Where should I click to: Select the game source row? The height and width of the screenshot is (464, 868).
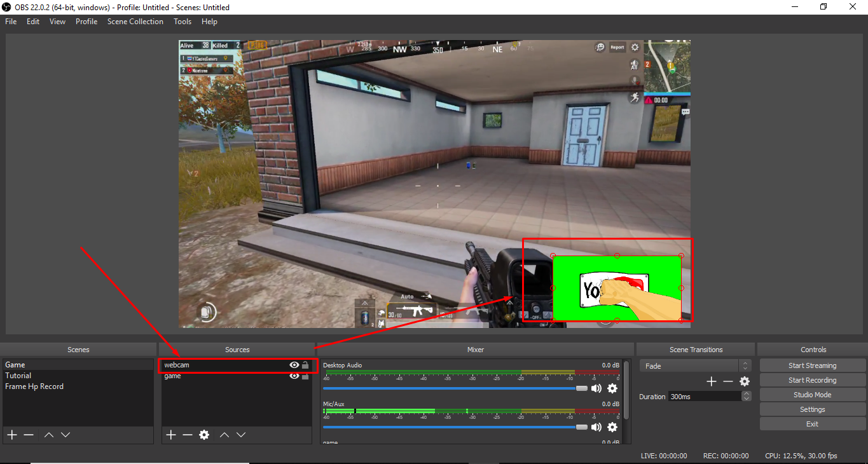point(237,376)
